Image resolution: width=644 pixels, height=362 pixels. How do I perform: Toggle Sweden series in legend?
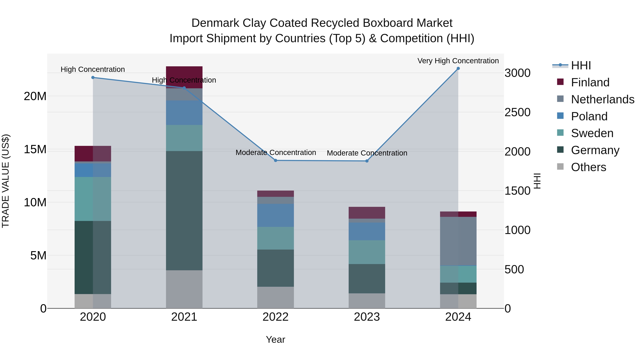click(585, 133)
